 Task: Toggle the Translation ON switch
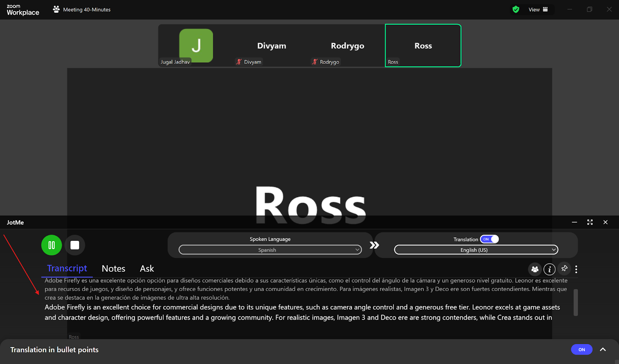[x=489, y=239]
